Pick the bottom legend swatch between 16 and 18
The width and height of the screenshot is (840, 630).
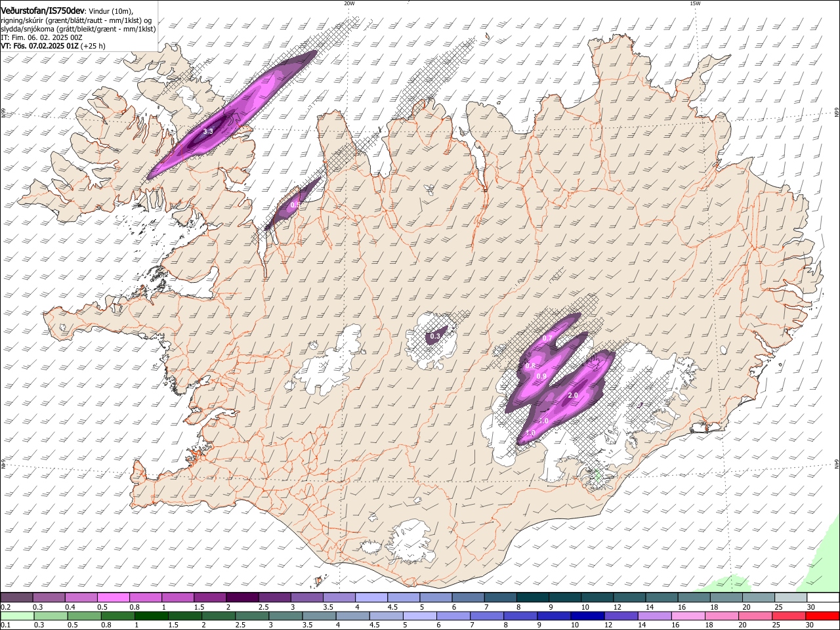688,616
